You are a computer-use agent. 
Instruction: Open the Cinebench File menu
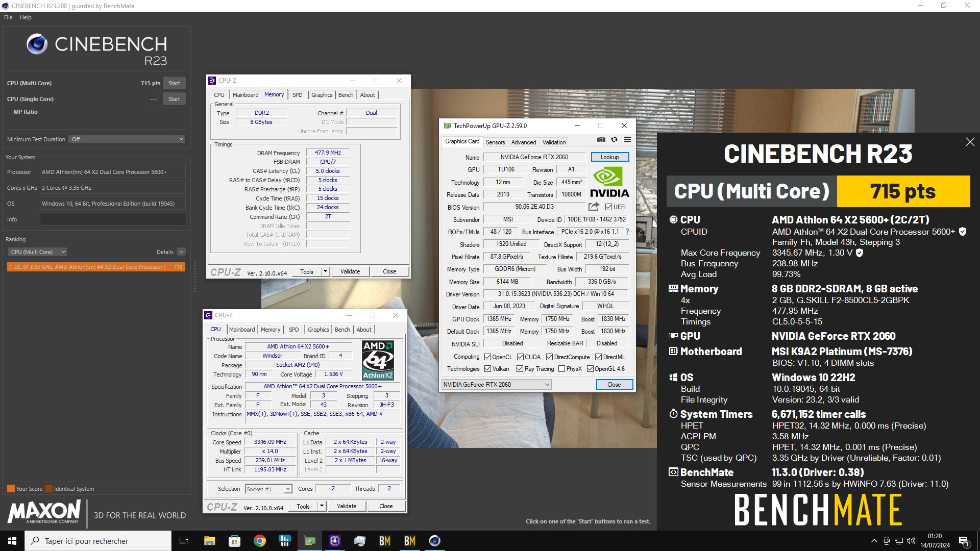click(x=8, y=17)
